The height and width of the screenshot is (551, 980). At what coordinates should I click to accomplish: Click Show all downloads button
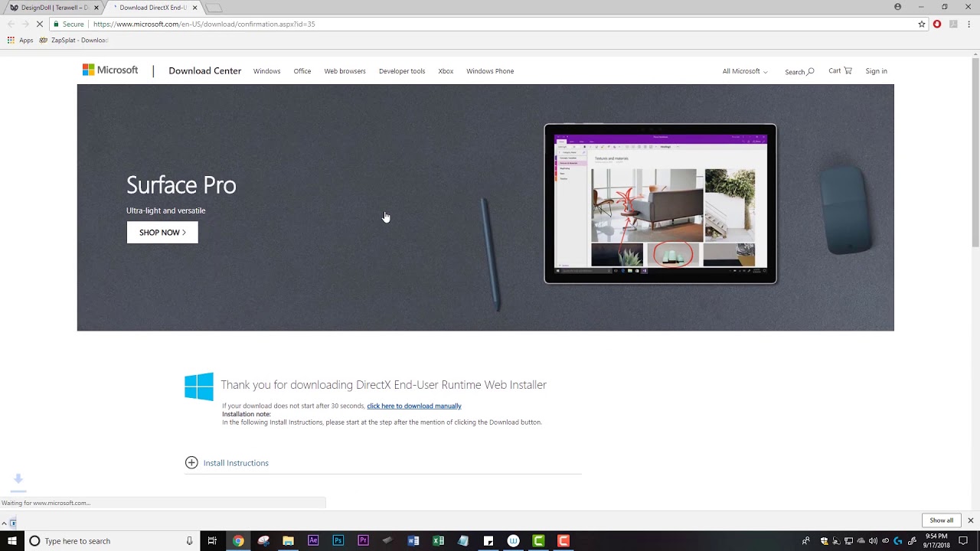(941, 520)
